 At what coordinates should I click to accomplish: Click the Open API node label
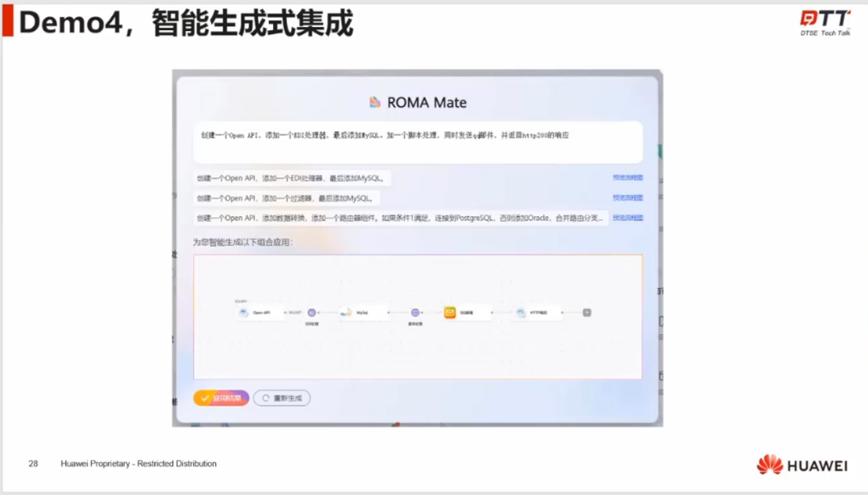[262, 313]
